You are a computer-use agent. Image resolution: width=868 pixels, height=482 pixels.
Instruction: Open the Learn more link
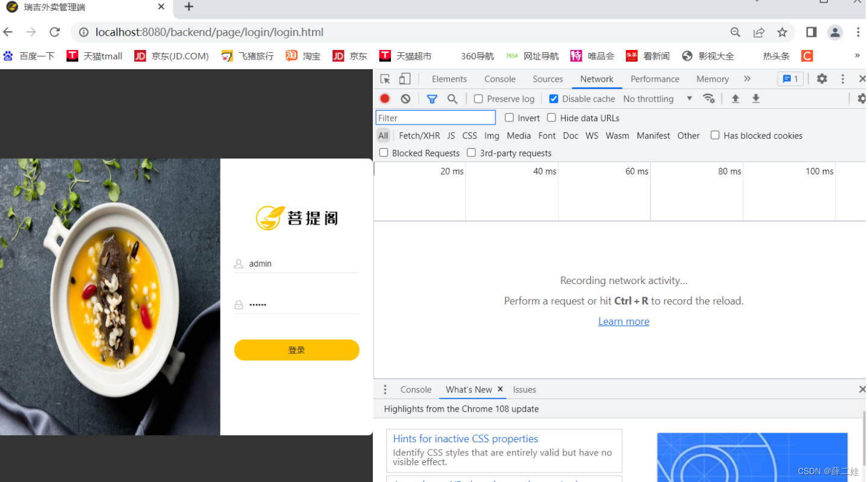tap(623, 321)
